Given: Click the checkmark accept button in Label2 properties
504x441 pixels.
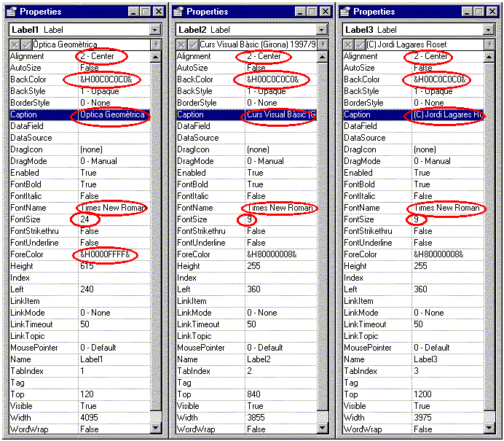Looking at the screenshot, I should click(x=193, y=45).
